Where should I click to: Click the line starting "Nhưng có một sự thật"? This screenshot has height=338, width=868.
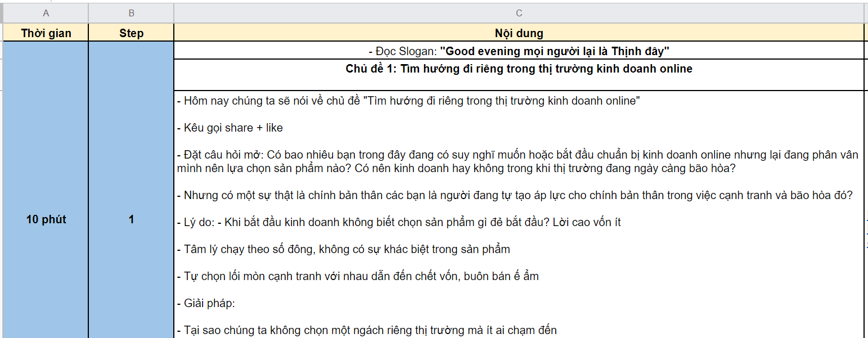[x=515, y=195]
